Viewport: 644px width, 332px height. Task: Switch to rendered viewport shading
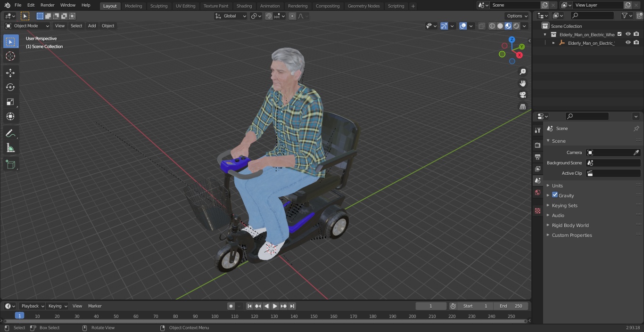[516, 26]
